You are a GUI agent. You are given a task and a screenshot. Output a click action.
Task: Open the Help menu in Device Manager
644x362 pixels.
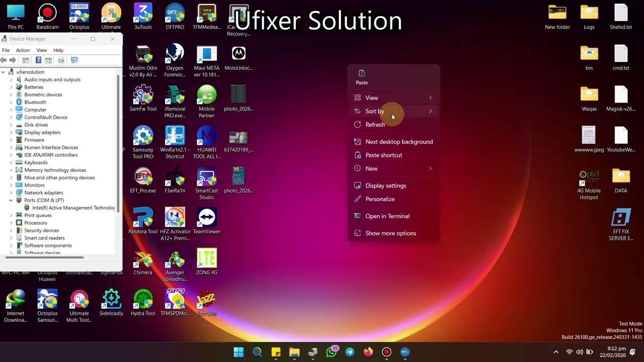click(x=58, y=50)
